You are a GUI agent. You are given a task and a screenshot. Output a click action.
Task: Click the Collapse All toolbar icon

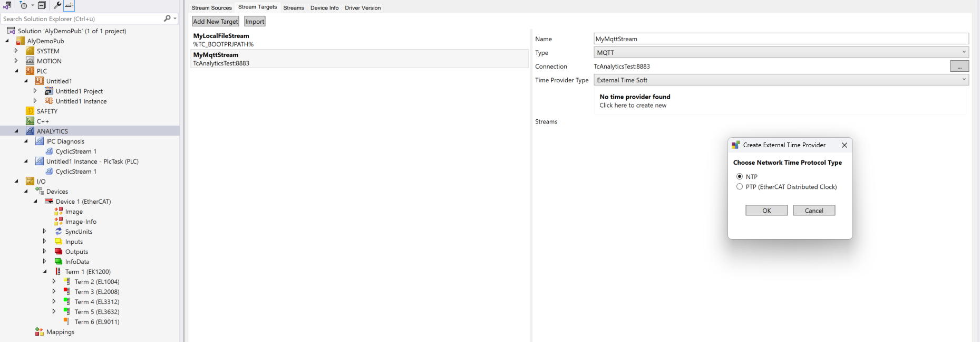42,5
